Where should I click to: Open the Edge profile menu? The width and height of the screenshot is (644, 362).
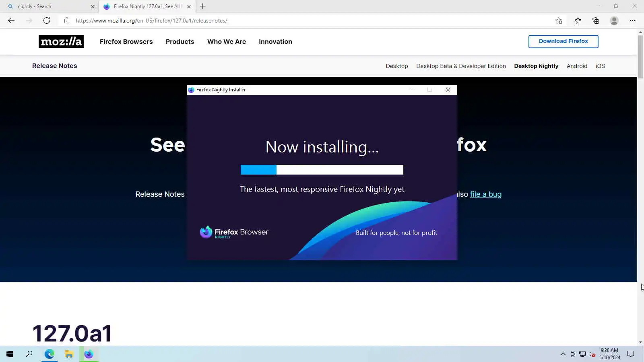614,21
